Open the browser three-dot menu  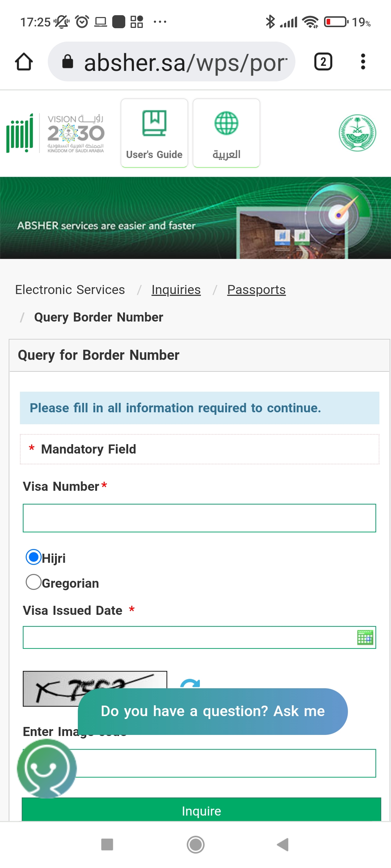pos(363,62)
